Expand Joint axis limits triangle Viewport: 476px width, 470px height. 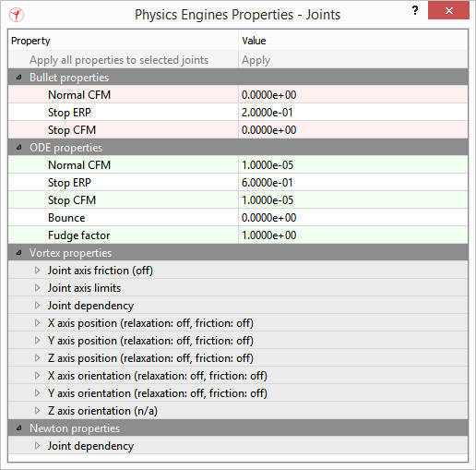(x=37, y=288)
